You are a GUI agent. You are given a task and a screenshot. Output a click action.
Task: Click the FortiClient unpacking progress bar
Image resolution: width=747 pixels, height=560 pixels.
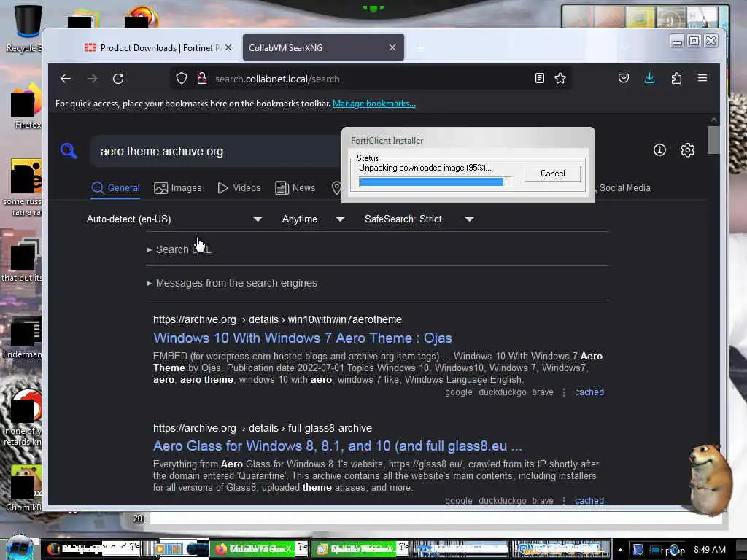(x=435, y=182)
